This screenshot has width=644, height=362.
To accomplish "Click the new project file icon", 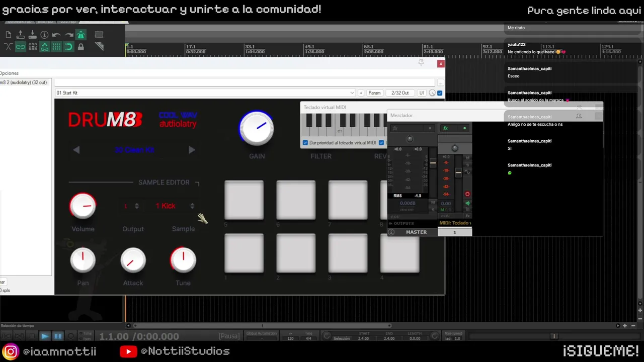I will coord(8,35).
